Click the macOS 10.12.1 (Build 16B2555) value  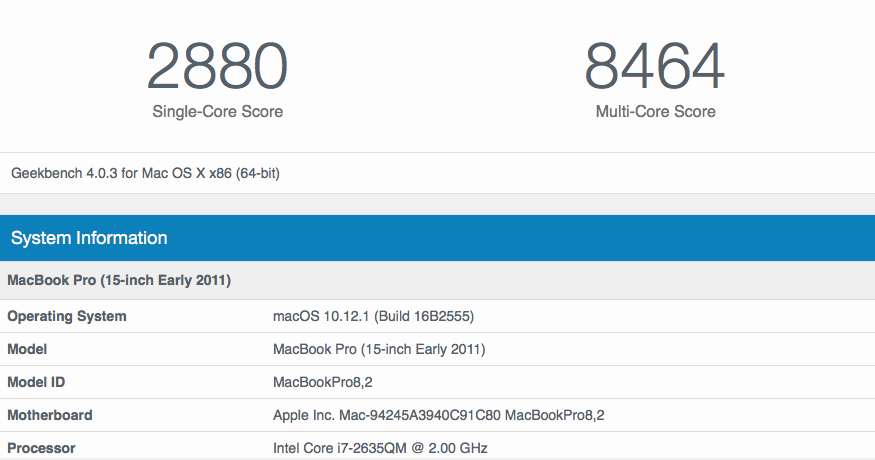point(373,317)
